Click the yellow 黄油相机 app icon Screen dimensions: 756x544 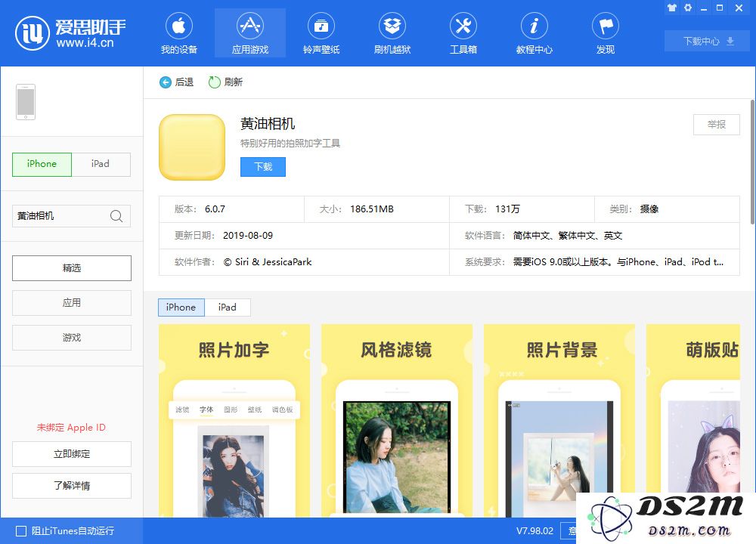[x=192, y=147]
